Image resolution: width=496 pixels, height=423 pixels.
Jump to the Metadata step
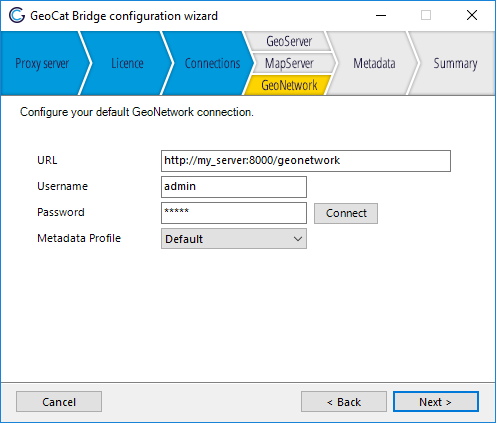(374, 63)
